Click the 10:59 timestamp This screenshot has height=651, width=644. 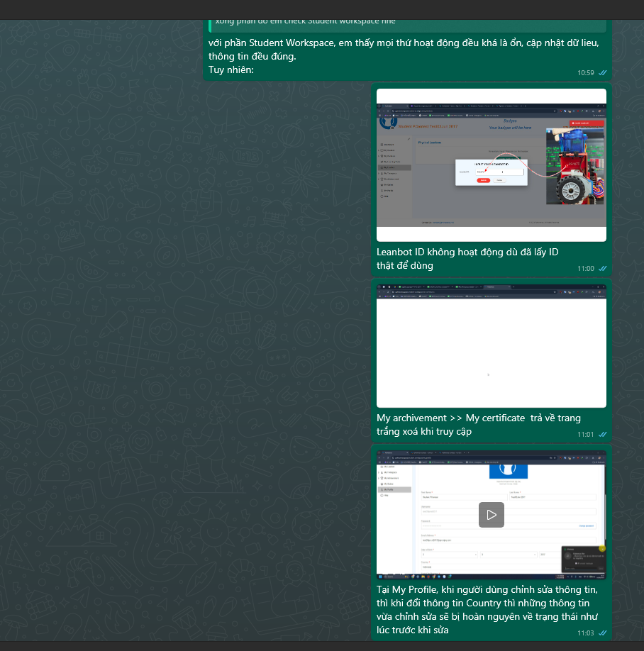point(585,72)
